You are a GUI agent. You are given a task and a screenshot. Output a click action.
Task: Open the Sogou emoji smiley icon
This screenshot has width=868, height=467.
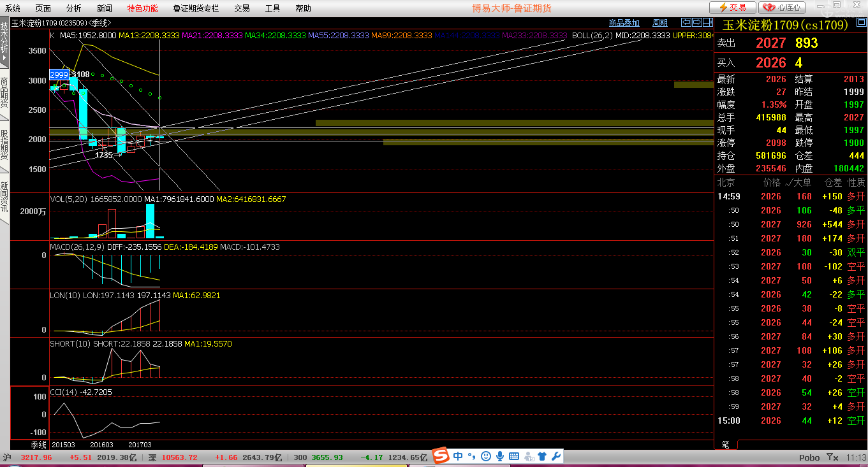pyautogui.click(x=486, y=456)
